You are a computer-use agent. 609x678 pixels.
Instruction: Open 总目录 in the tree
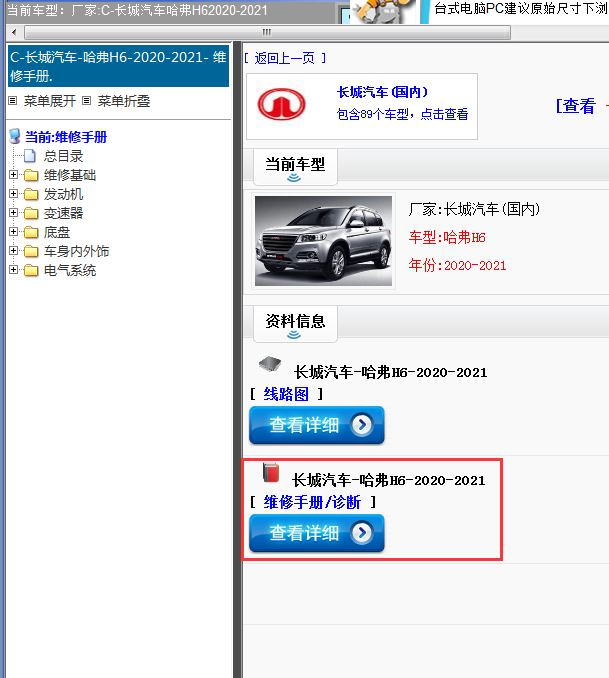click(x=63, y=156)
